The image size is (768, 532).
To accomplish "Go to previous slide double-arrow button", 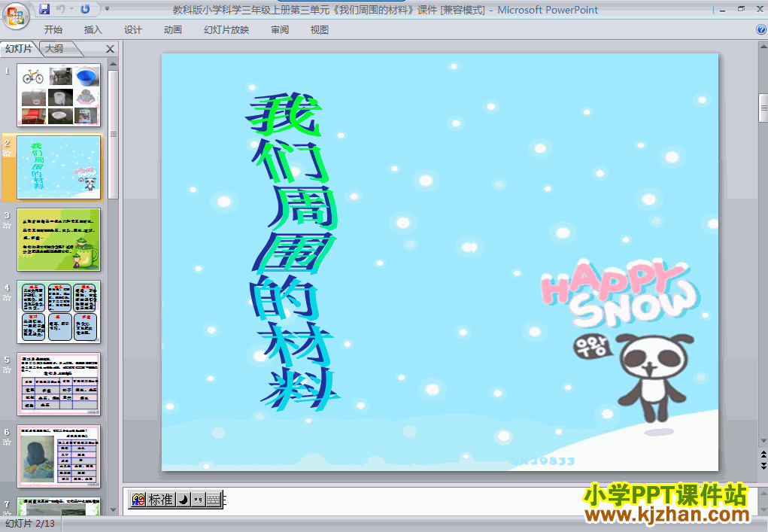I will coord(763,455).
